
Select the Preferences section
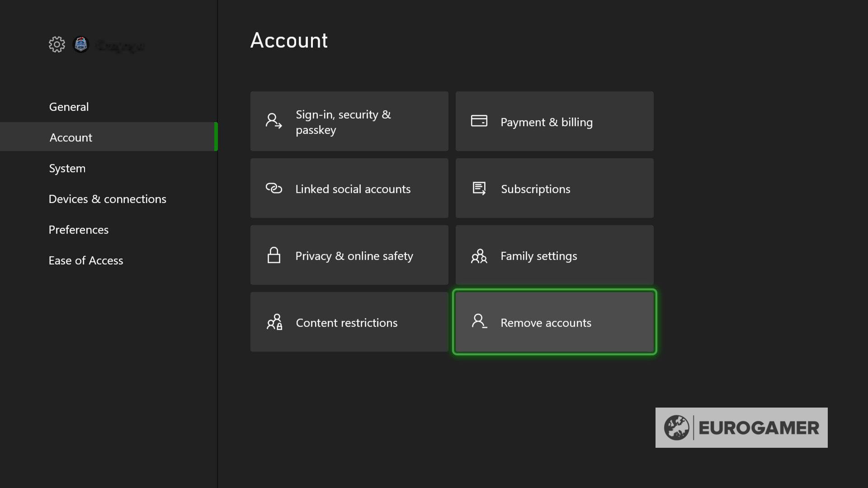coord(78,230)
